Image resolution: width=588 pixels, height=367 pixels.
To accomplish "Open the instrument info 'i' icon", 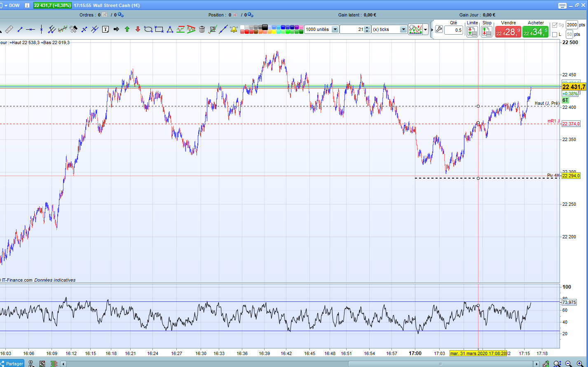I will 27,5.
